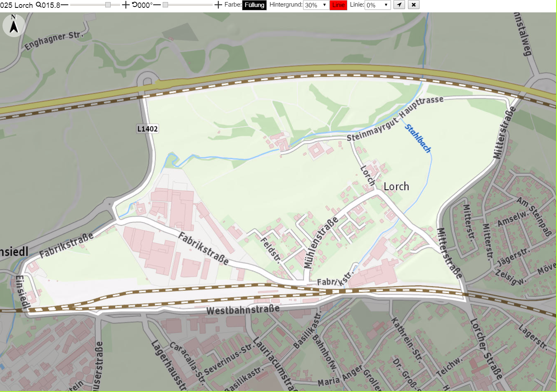Click the rotation minus icon
This screenshot has height=392, width=557.
pyautogui.click(x=157, y=5)
